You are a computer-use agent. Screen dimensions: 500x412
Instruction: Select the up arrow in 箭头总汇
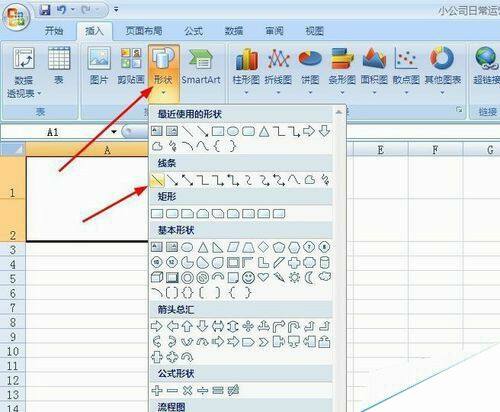(187, 326)
